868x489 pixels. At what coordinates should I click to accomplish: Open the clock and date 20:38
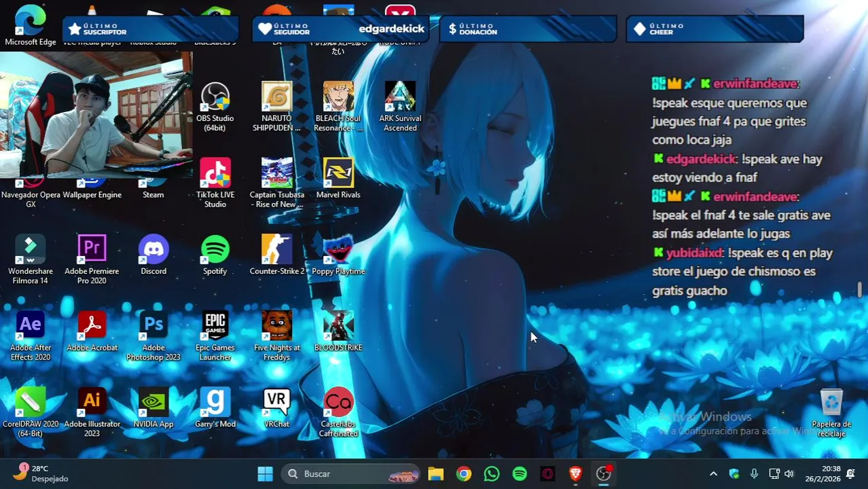coord(822,473)
